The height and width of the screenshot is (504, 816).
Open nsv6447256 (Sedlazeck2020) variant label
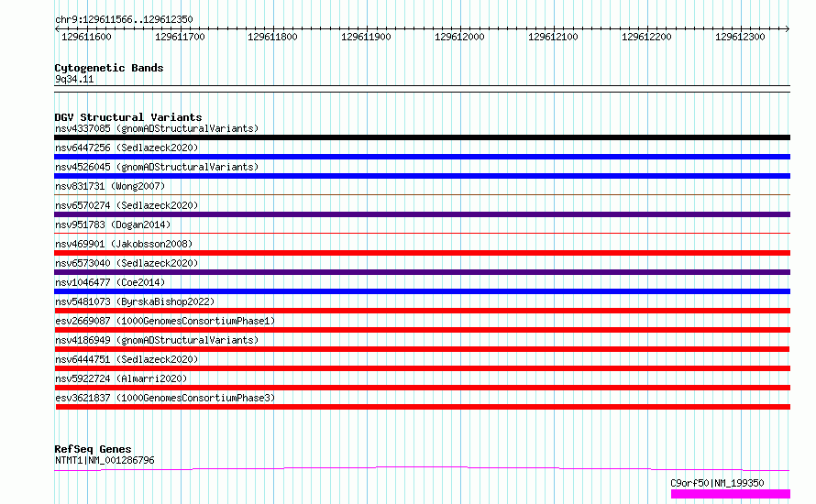click(127, 148)
